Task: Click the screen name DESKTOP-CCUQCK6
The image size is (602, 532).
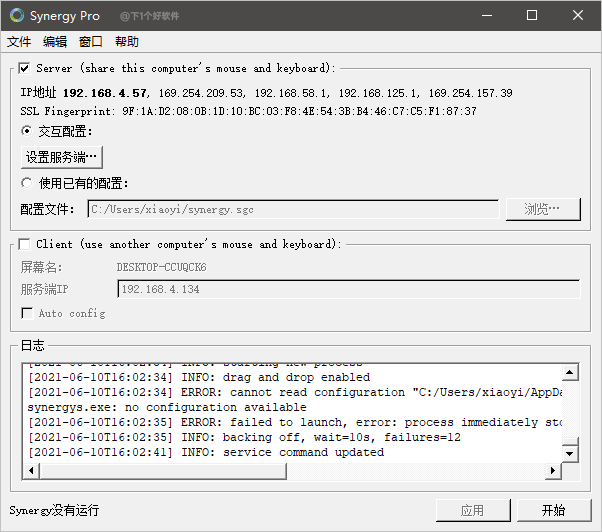Action: click(x=162, y=267)
